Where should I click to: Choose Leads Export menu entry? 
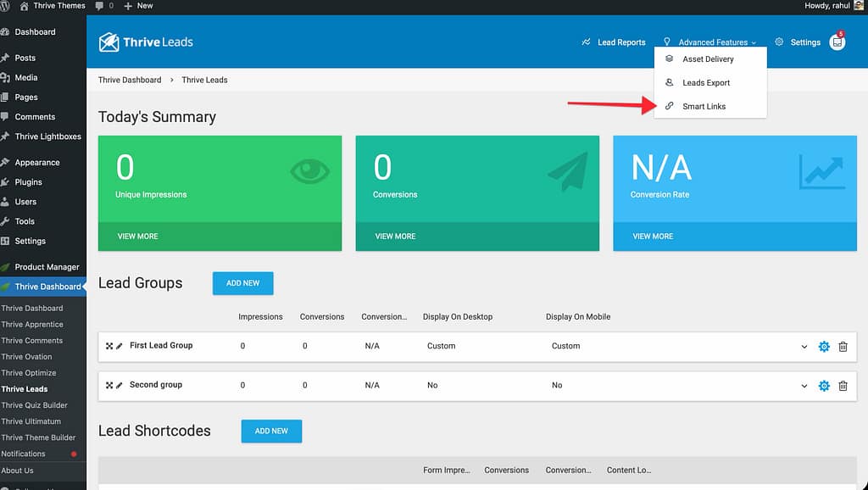(x=705, y=83)
